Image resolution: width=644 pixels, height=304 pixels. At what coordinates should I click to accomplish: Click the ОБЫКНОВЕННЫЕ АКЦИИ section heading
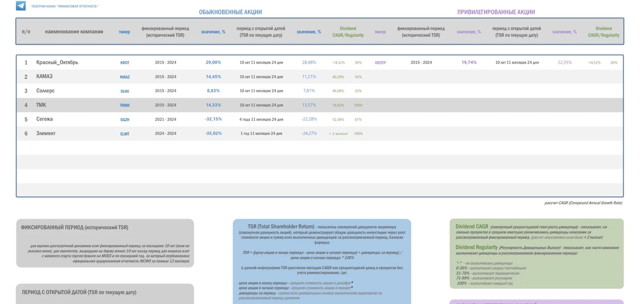230,12
